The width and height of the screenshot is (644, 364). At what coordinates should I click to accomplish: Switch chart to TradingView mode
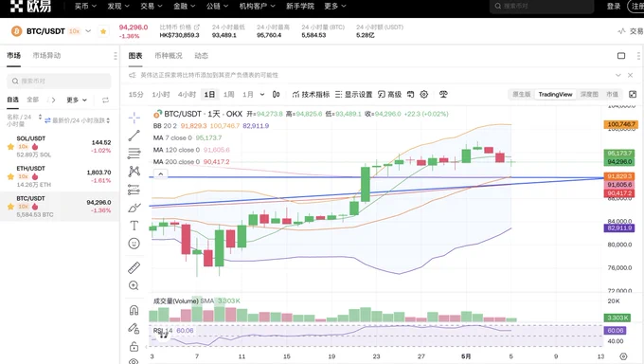(555, 94)
